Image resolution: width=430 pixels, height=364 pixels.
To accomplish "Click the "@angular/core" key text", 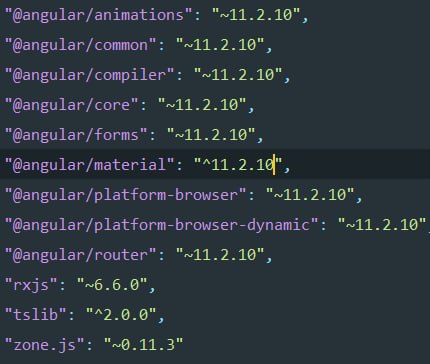I will [71, 105].
